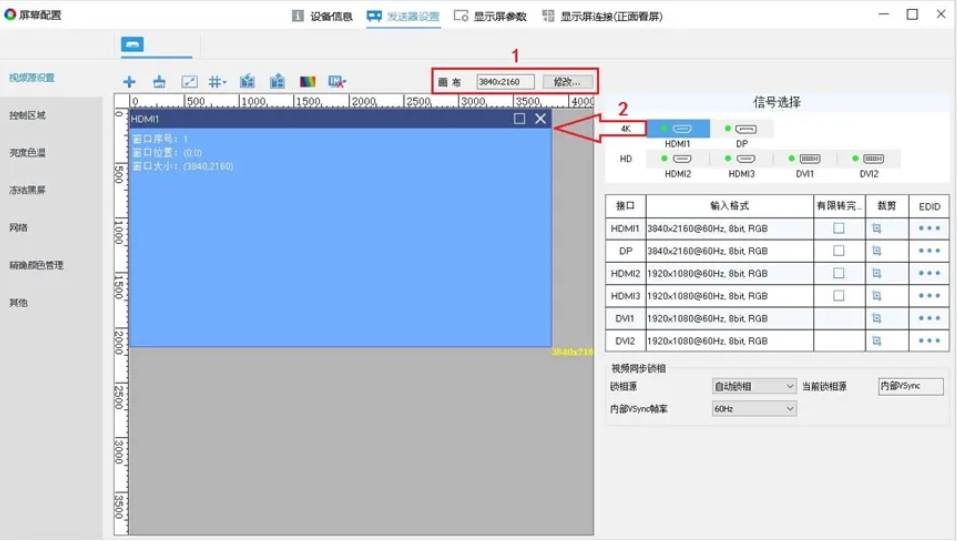Open 亮度色温 in the sidebar
Image resolution: width=957 pixels, height=541 pixels.
pos(27,153)
